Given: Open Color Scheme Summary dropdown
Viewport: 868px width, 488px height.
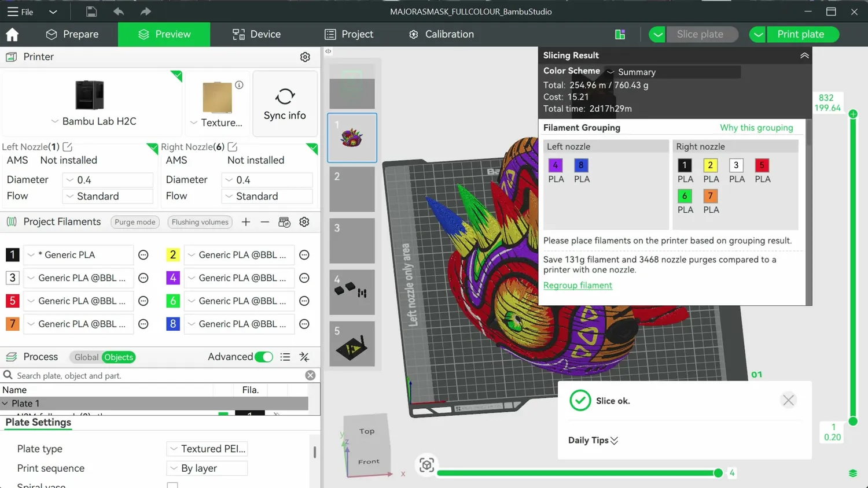Looking at the screenshot, I should (672, 72).
